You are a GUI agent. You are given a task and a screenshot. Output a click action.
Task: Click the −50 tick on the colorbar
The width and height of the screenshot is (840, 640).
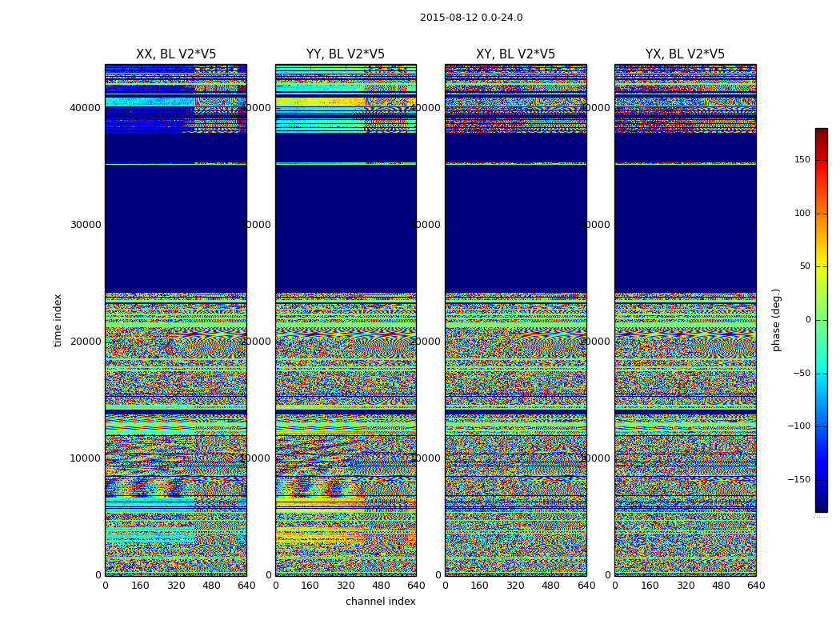point(802,374)
